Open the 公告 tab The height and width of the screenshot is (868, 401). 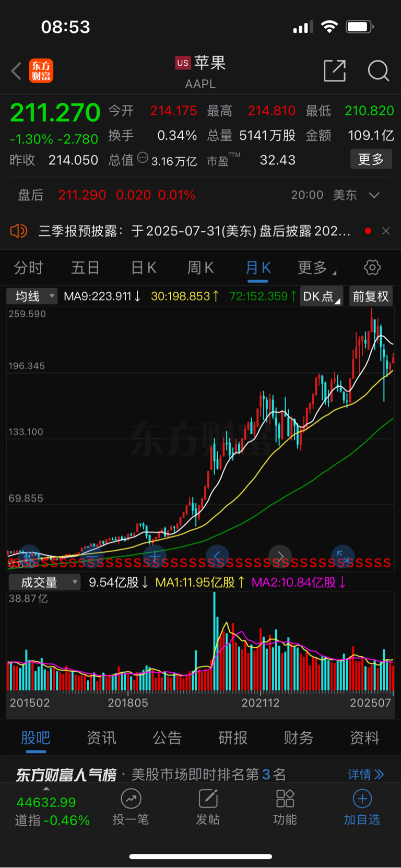coord(167,738)
